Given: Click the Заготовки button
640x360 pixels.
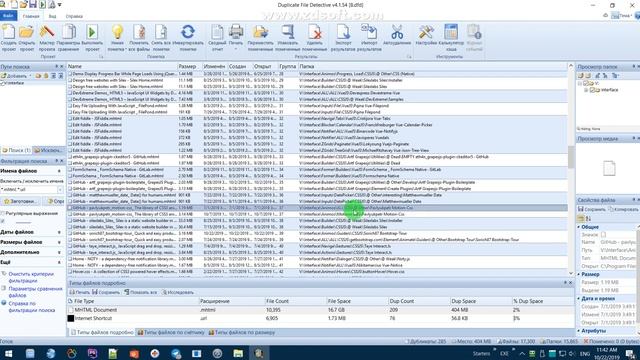Looking at the screenshot, I should 19,201.
